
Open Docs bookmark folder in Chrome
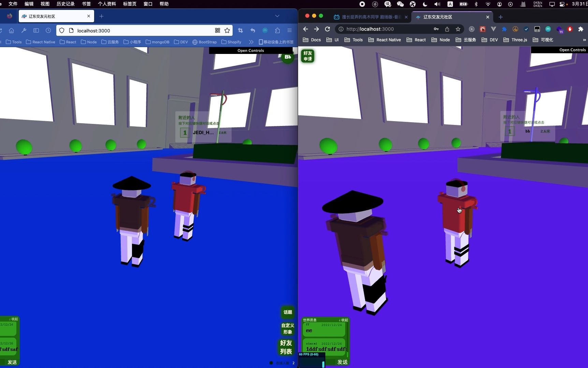[312, 40]
